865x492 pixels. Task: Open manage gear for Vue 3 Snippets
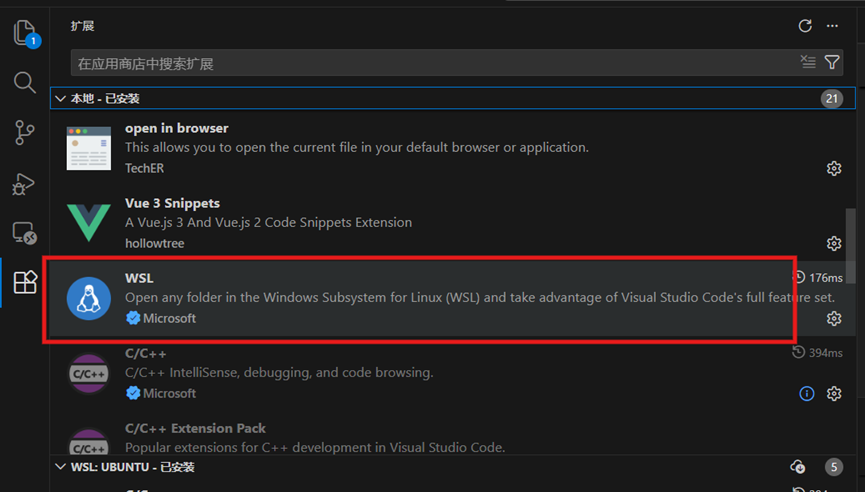coord(834,243)
